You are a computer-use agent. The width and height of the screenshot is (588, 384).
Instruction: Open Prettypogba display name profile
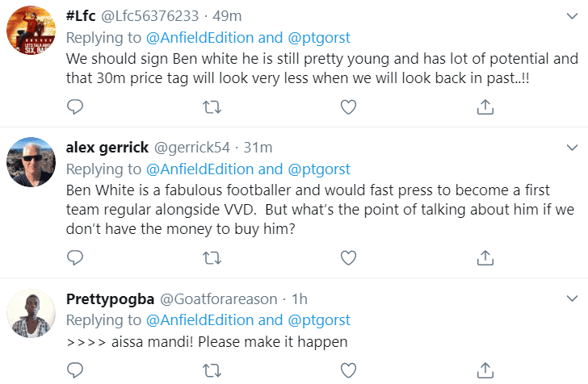coord(110,299)
